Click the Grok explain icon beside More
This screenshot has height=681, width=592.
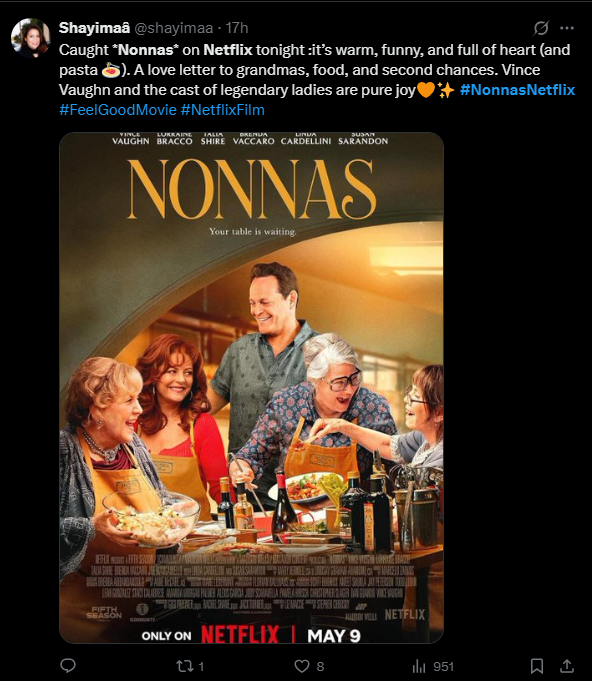click(541, 28)
